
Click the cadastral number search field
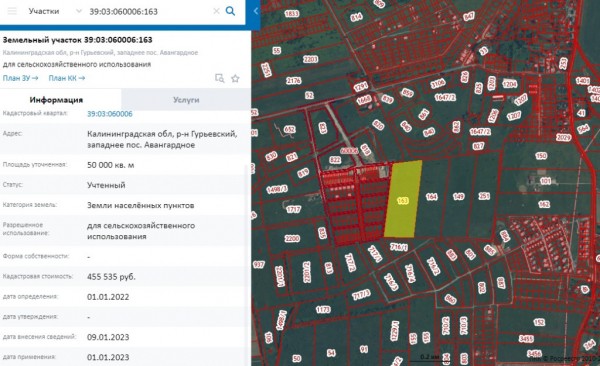[149, 11]
